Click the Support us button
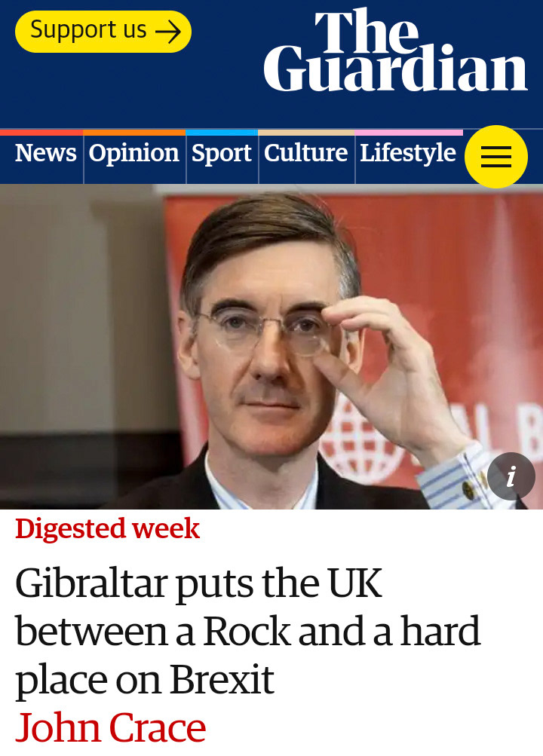This screenshot has width=543, height=756. point(103,32)
